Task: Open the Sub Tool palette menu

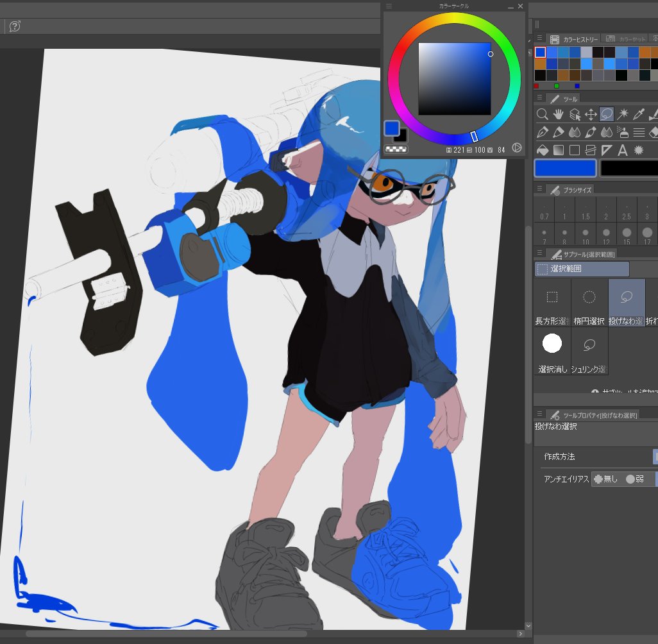Action: (539, 253)
